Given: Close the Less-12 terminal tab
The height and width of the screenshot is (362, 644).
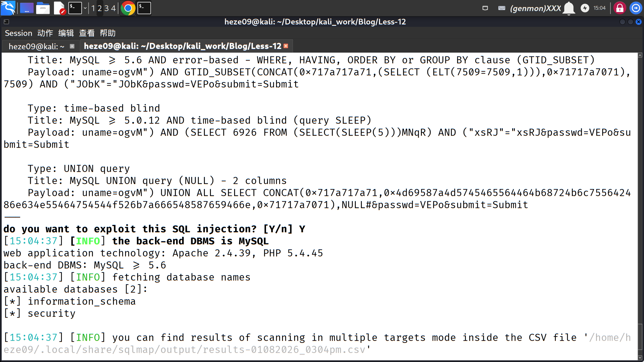Looking at the screenshot, I should coord(286,46).
